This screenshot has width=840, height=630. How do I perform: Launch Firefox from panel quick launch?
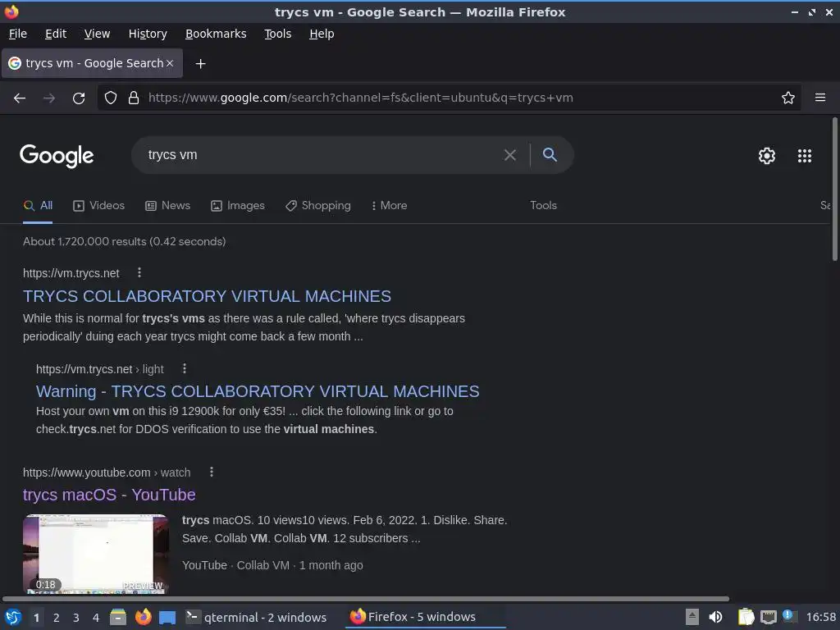coord(143,617)
